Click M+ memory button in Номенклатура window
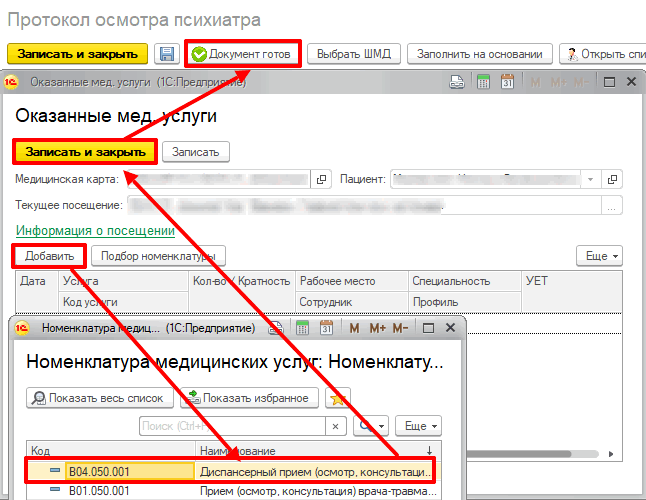This screenshot has width=646, height=500. point(377,328)
